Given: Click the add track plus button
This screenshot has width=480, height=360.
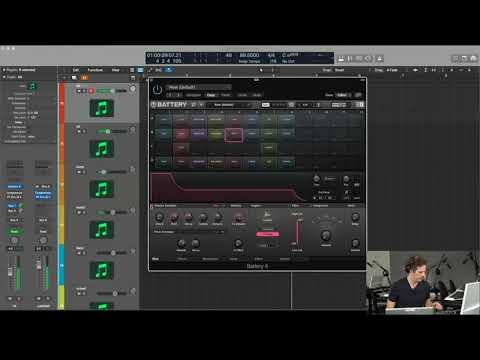Looking at the screenshot, I should 64,78.
